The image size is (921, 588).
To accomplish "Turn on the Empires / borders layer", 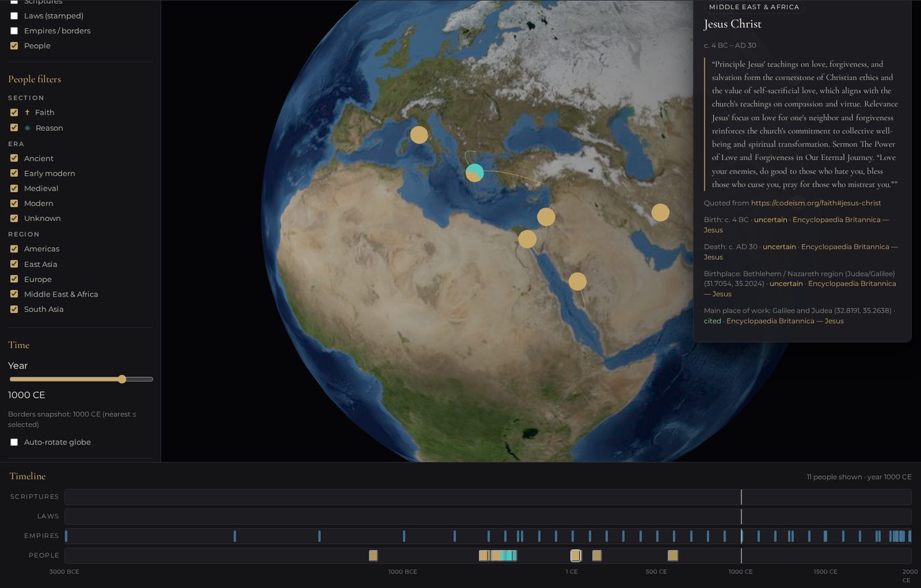I will tap(14, 31).
